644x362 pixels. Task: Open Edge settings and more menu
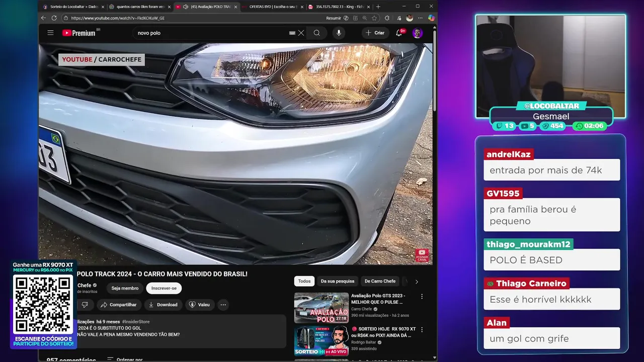click(x=420, y=18)
